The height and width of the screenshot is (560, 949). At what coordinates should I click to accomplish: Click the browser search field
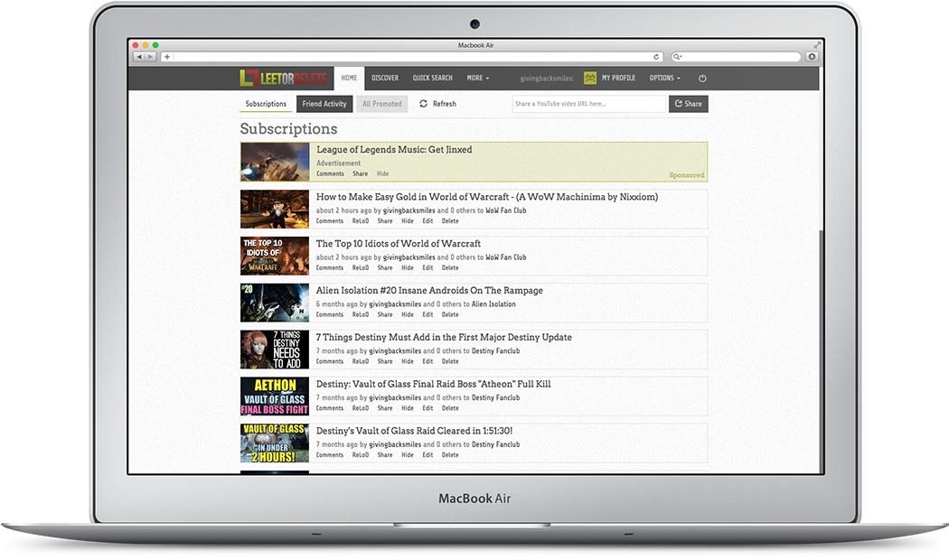[x=737, y=57]
